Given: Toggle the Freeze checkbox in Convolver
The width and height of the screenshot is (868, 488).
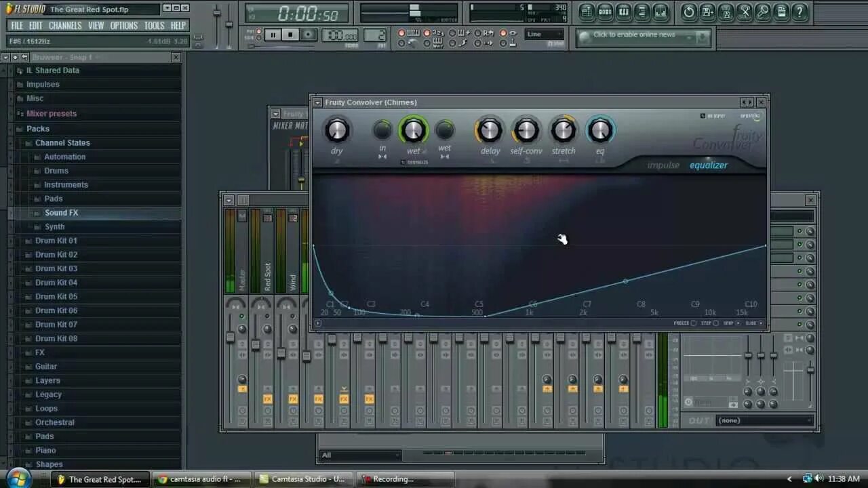Looking at the screenshot, I should pos(694,323).
